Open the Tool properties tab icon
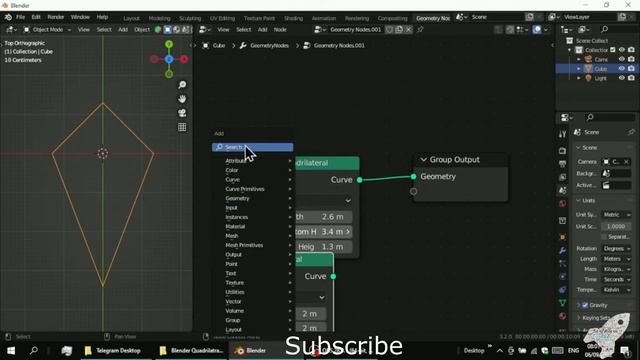Screen dimensions: 640x360 click(562, 134)
